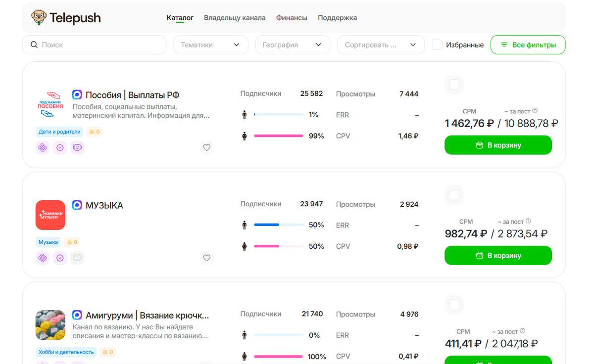Go to Владельцу канала section
594x364 pixels.
pyautogui.click(x=235, y=18)
